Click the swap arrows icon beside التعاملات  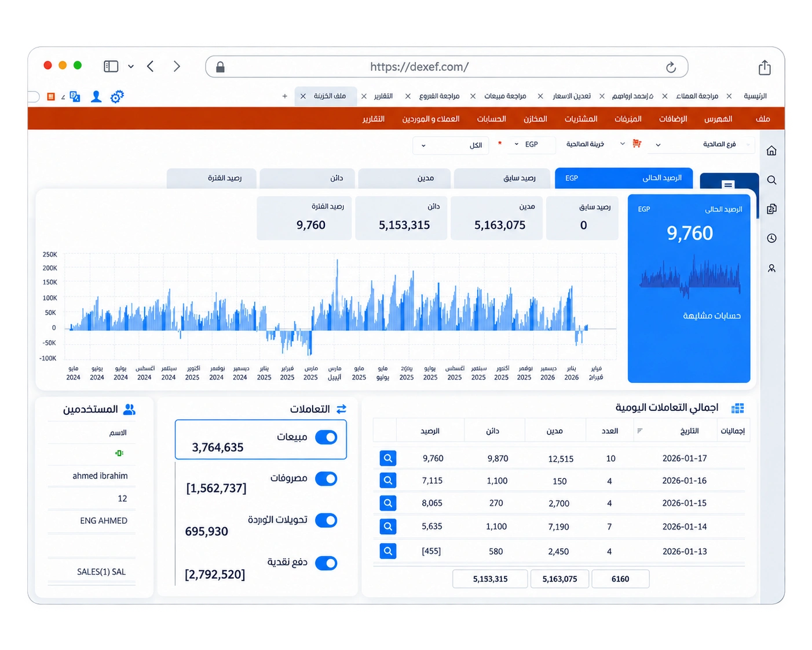[x=341, y=409]
